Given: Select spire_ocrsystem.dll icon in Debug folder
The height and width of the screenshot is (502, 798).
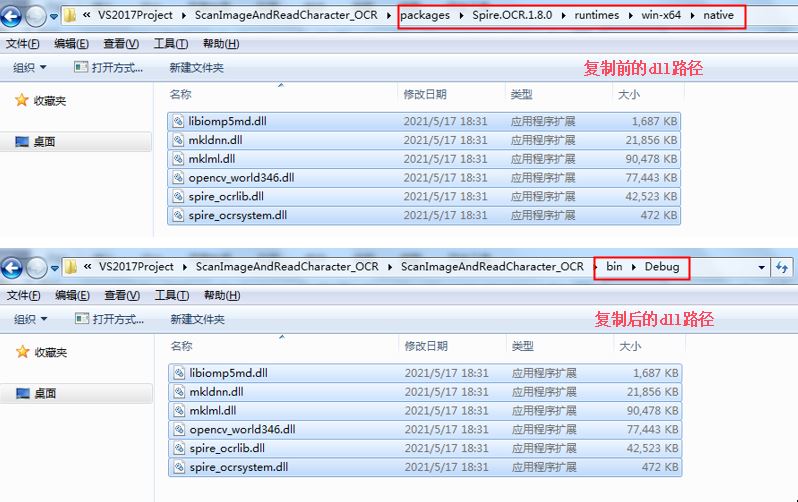Looking at the screenshot, I should coord(179,467).
